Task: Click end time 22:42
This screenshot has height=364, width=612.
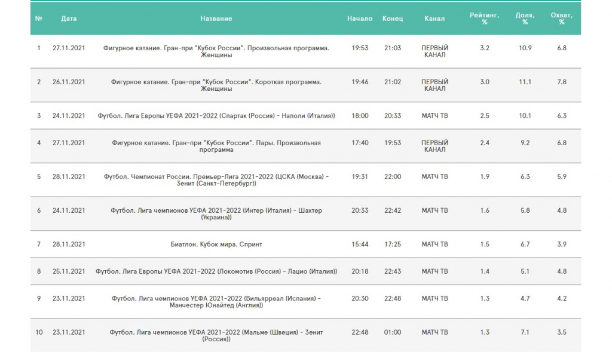Action: click(x=392, y=210)
